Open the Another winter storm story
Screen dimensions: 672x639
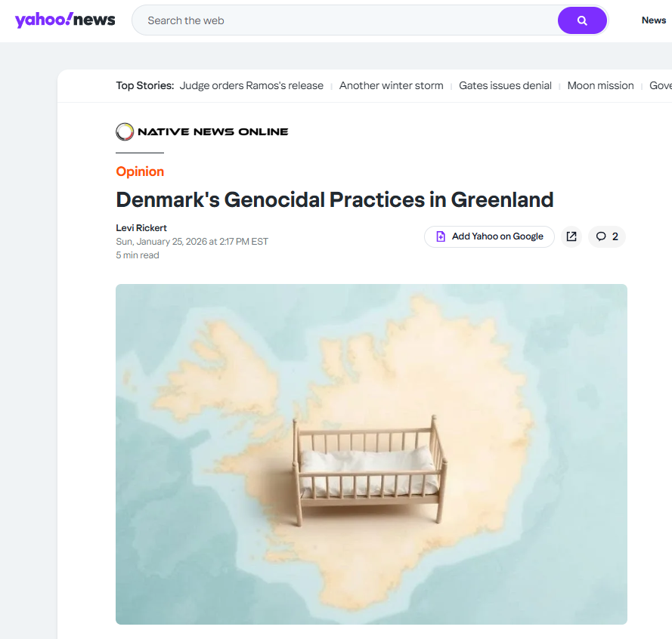pos(391,85)
